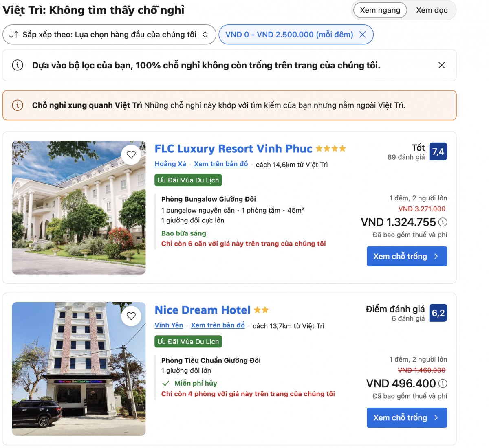Click the info icon beside VND 1.324.755 price
The height and width of the screenshot is (448, 489).
click(x=443, y=222)
